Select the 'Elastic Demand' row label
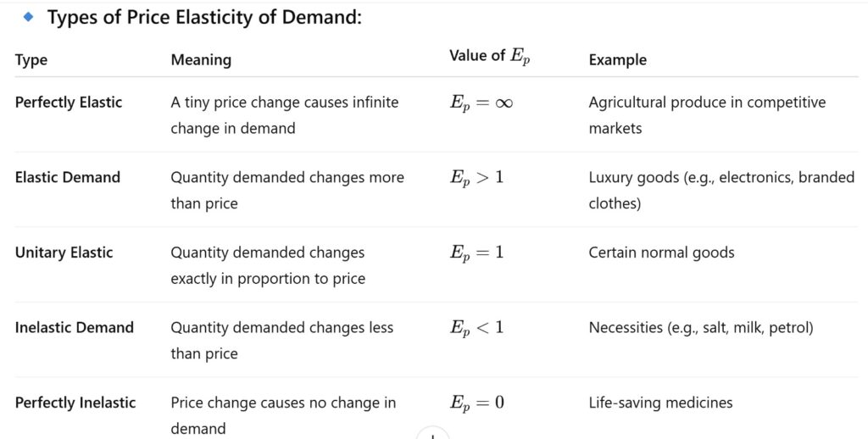The image size is (868, 439). coord(68,177)
